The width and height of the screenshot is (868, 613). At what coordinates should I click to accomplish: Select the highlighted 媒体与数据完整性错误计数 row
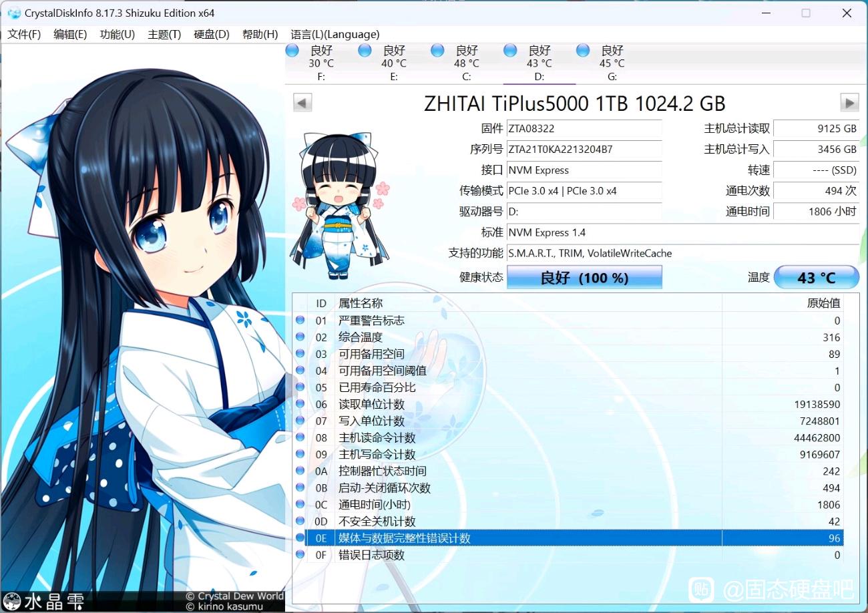[x=568, y=538]
